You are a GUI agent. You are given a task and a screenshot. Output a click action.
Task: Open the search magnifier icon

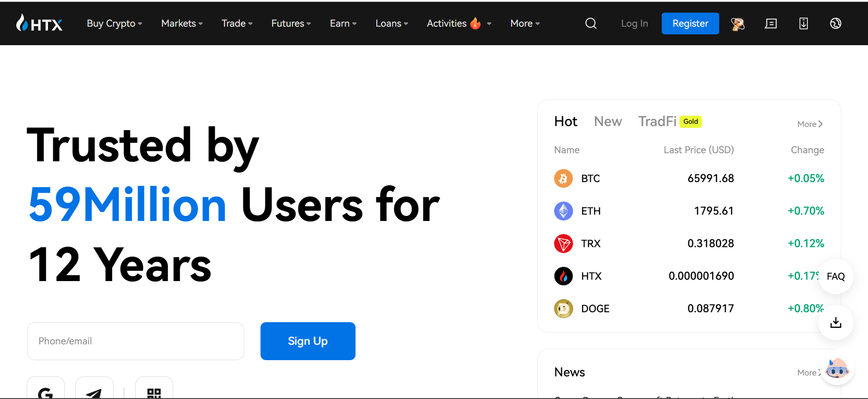[x=591, y=23]
